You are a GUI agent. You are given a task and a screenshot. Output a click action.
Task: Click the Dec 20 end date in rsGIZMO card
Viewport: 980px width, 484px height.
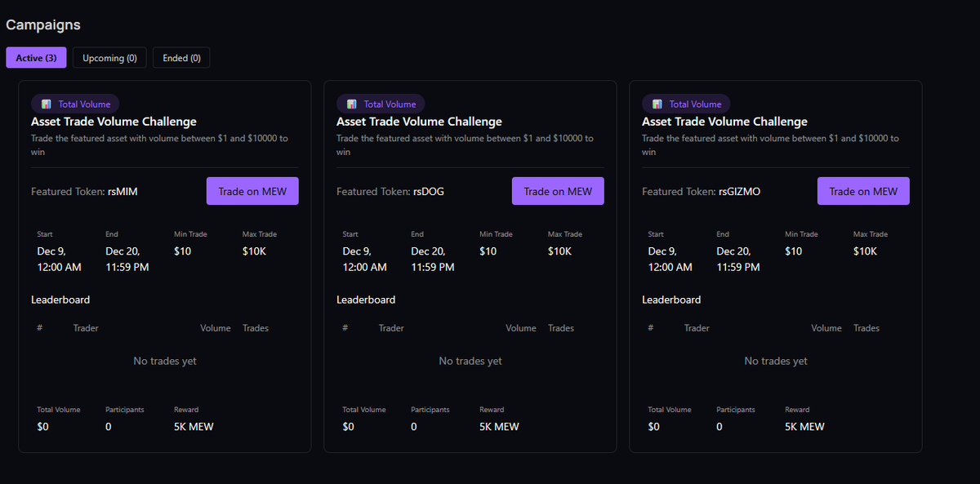(x=738, y=260)
